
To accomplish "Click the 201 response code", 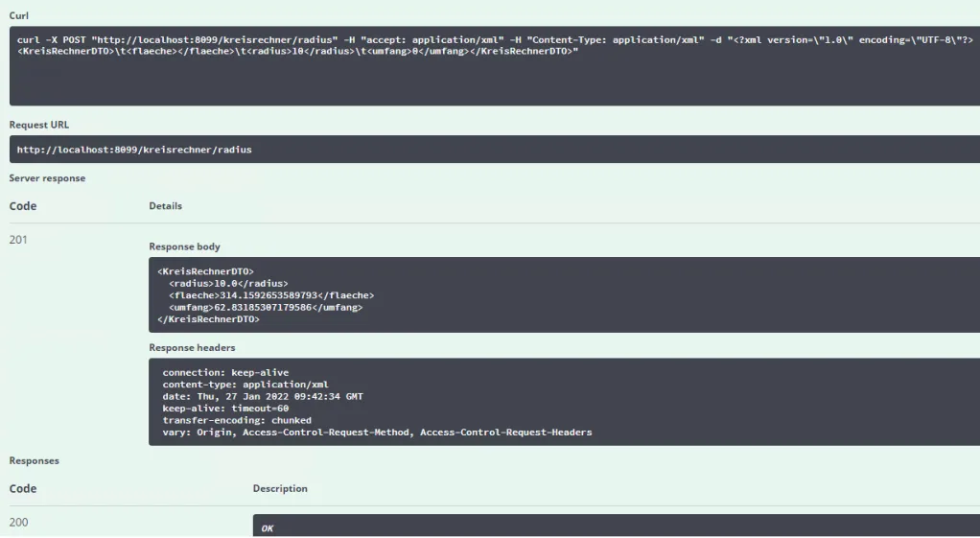I will click(x=18, y=240).
